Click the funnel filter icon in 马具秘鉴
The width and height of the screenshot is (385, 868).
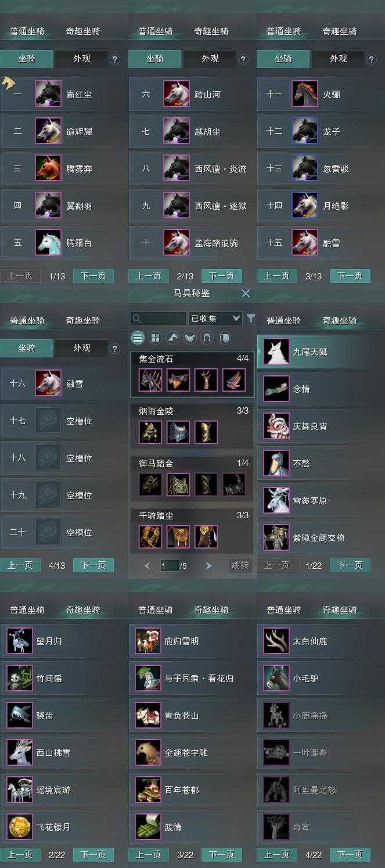coord(250,318)
